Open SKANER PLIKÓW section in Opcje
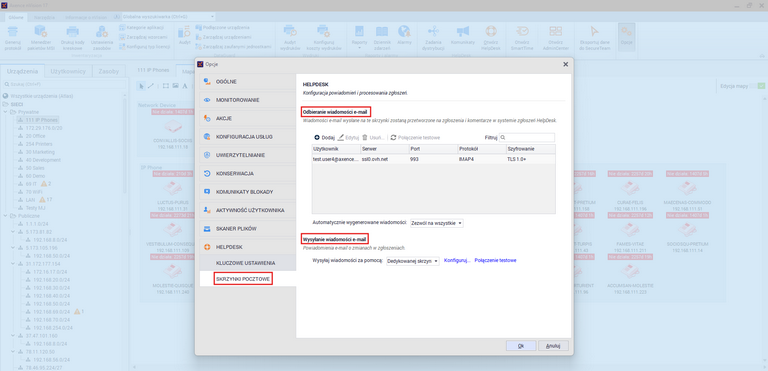This screenshot has width=768, height=371. pyautogui.click(x=248, y=229)
